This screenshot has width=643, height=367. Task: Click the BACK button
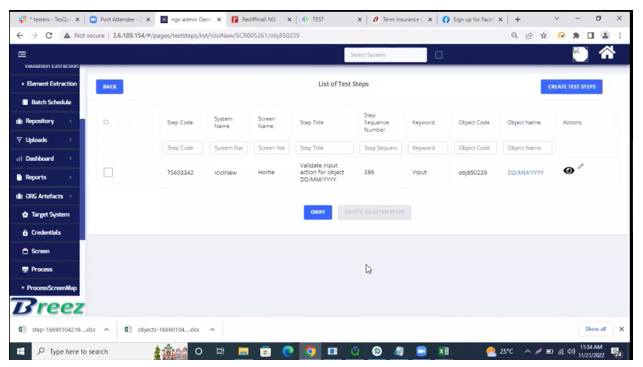click(109, 87)
